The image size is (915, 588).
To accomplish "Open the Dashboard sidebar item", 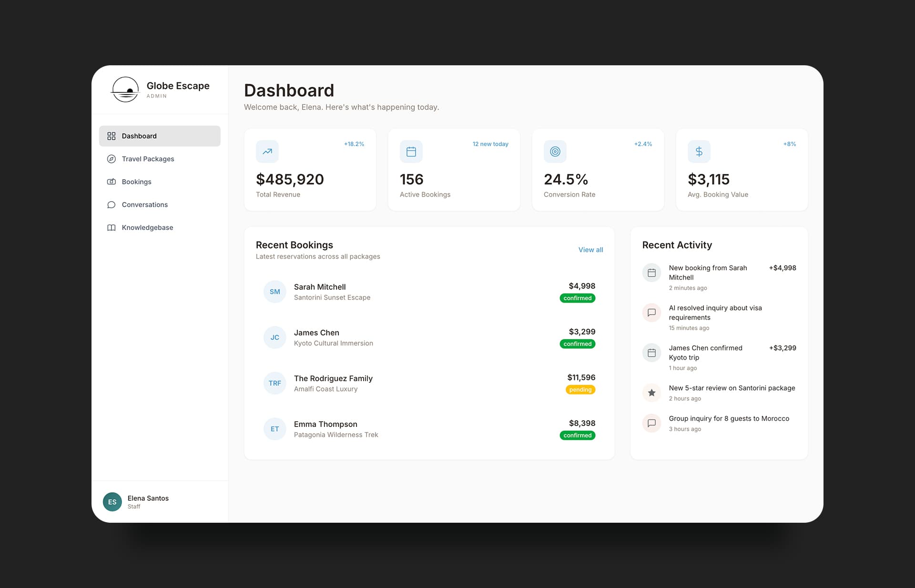I will pyautogui.click(x=160, y=136).
